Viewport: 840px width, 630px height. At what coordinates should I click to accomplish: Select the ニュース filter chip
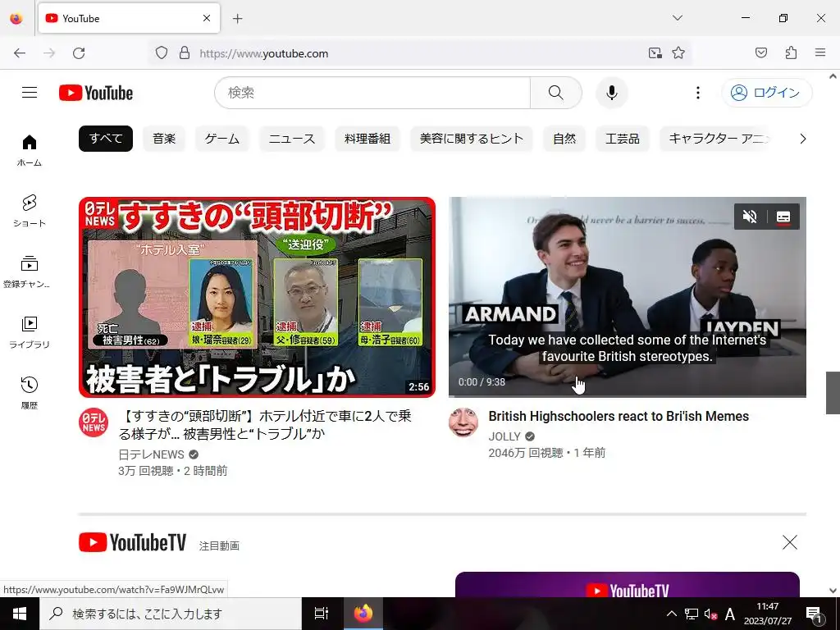(x=291, y=139)
